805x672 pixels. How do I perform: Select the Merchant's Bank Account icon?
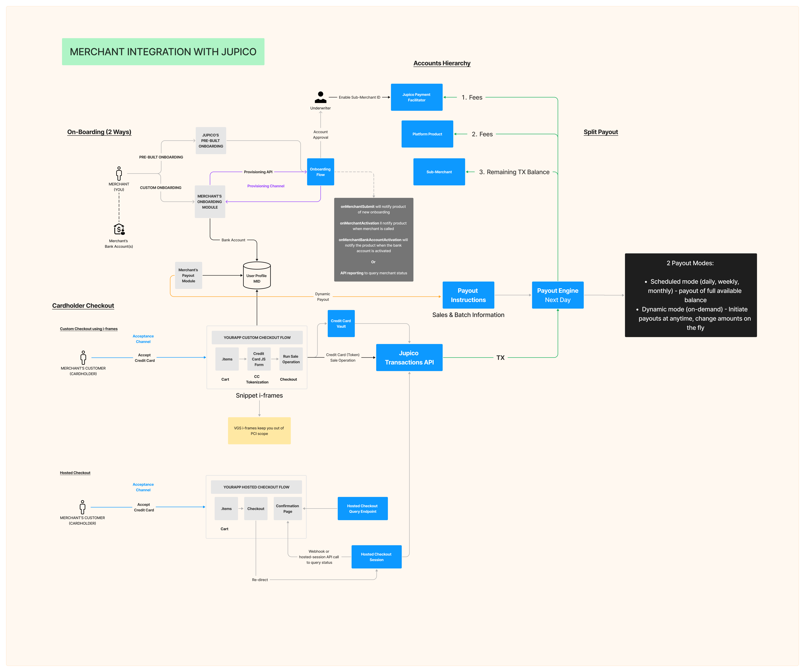coord(119,229)
